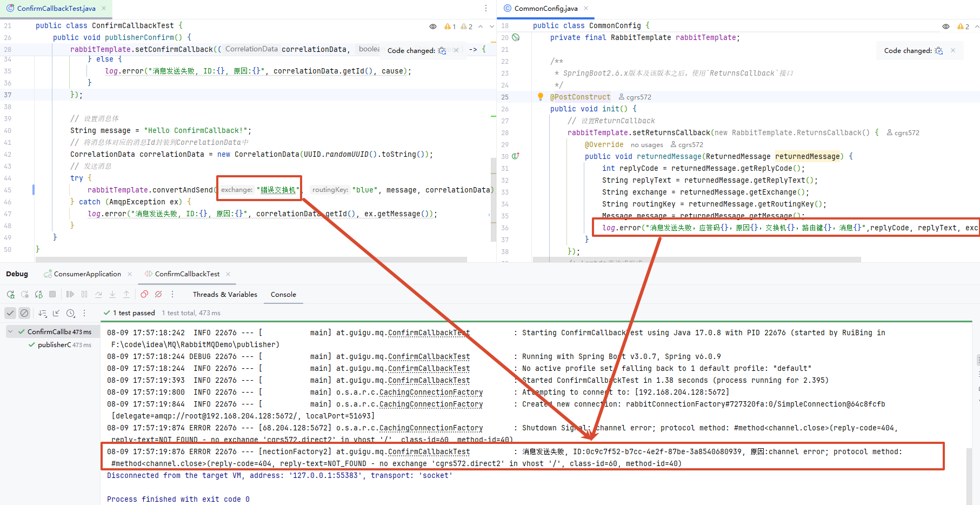Mute breakpoints in Debug toolbar
This screenshot has height=505, width=980.
click(x=158, y=295)
